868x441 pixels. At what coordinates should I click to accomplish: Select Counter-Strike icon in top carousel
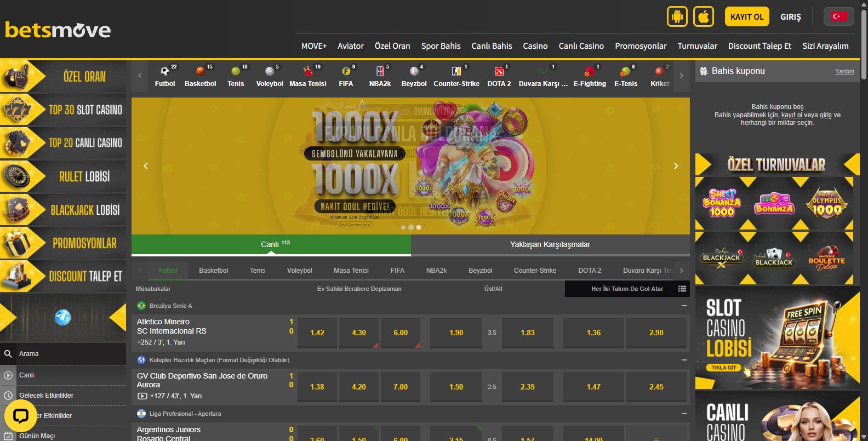point(456,76)
